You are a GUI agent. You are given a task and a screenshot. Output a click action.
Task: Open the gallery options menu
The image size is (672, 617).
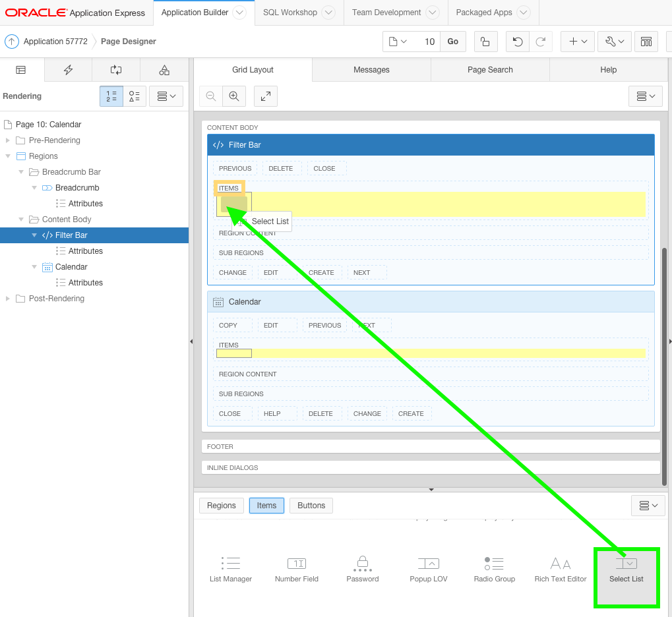648,506
